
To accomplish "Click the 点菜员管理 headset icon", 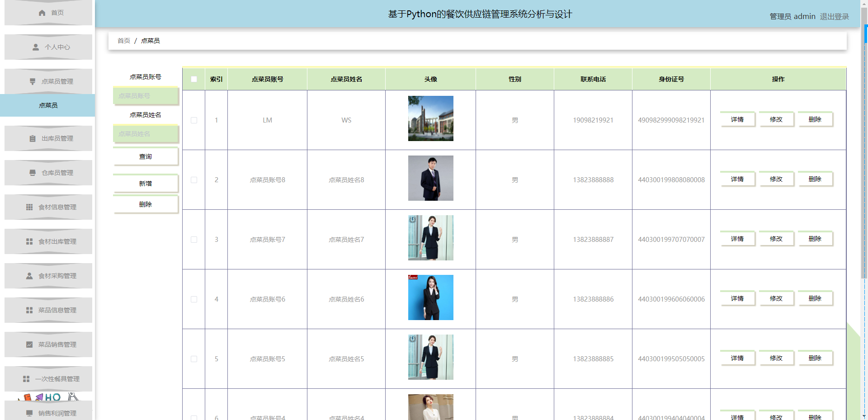I will (x=32, y=81).
